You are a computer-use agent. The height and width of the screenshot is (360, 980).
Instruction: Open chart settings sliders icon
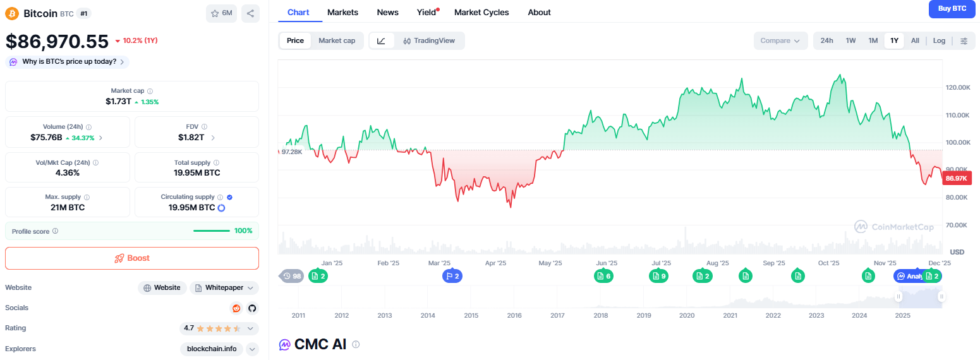(964, 41)
